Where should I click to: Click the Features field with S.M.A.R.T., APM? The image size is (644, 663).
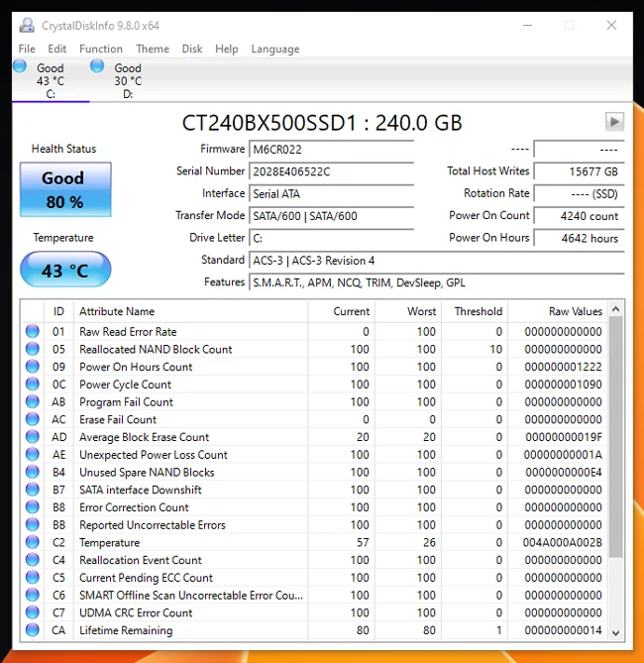coord(436,282)
